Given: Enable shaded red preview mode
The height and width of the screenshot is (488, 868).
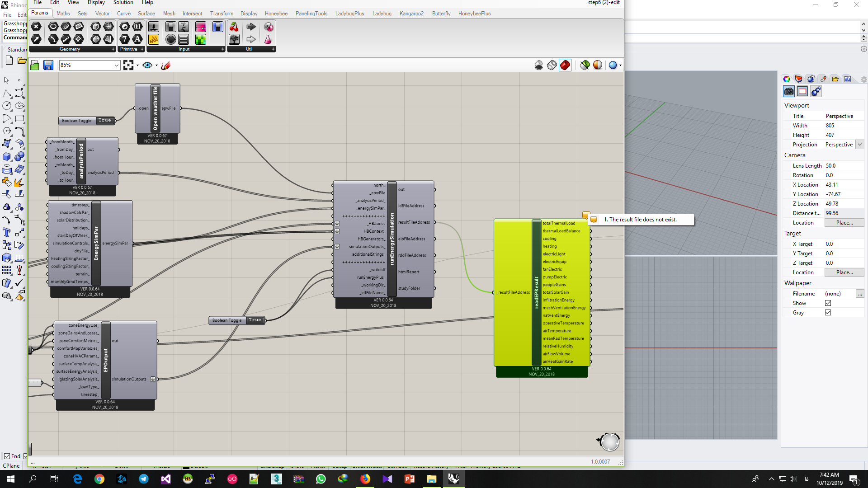Looking at the screenshot, I should click(565, 65).
